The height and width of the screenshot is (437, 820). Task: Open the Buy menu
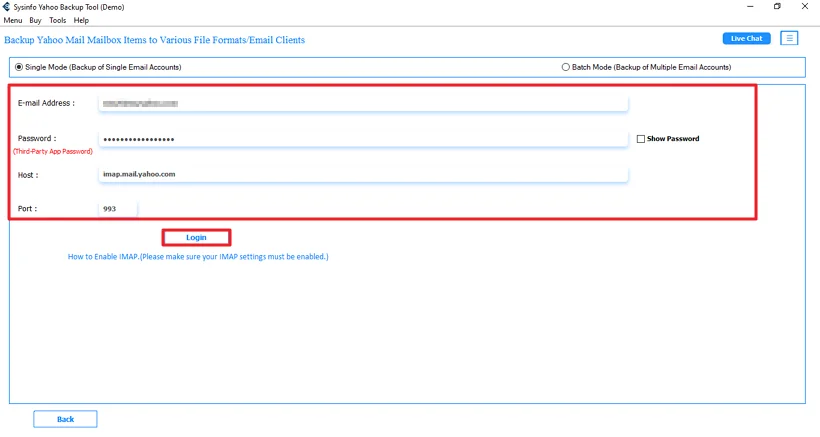[x=35, y=20]
